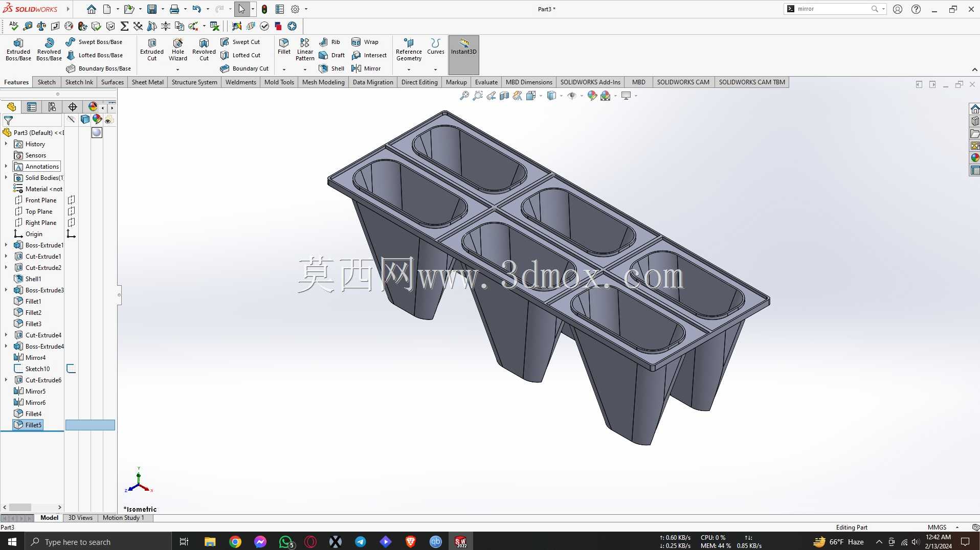Expand the Cut-Extrude6 feature

[6, 380]
